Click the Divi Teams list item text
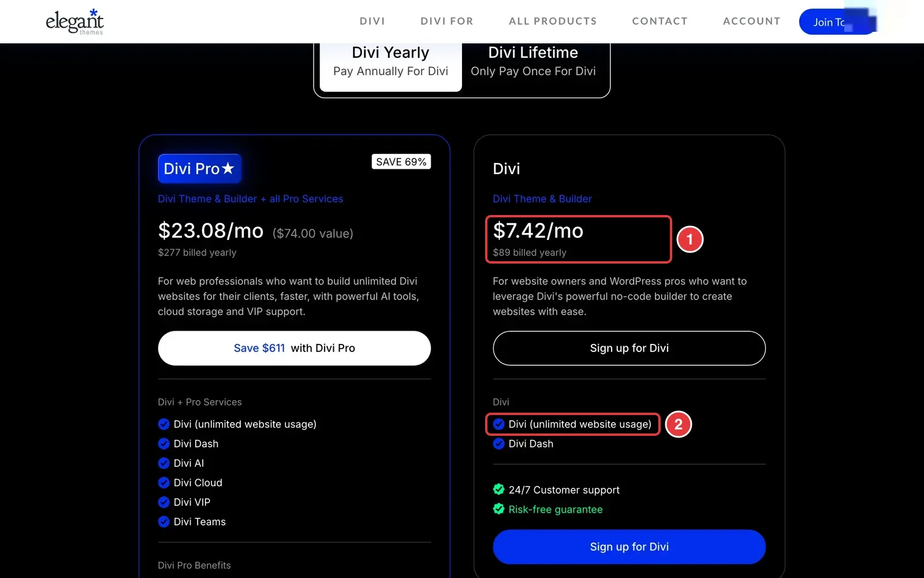The height and width of the screenshot is (578, 924). pos(200,522)
